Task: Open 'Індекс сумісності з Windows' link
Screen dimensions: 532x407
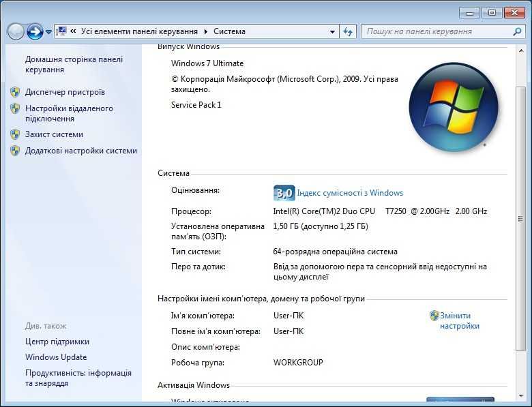Action: click(x=350, y=193)
